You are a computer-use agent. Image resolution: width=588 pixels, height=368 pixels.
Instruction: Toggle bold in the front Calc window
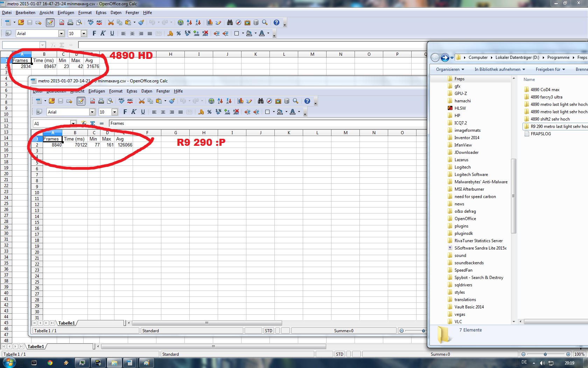[x=125, y=112]
